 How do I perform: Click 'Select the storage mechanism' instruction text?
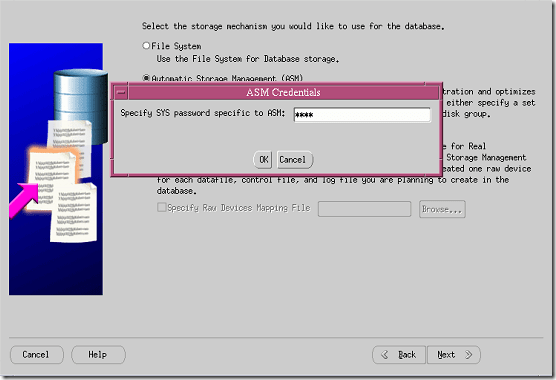tap(293, 26)
